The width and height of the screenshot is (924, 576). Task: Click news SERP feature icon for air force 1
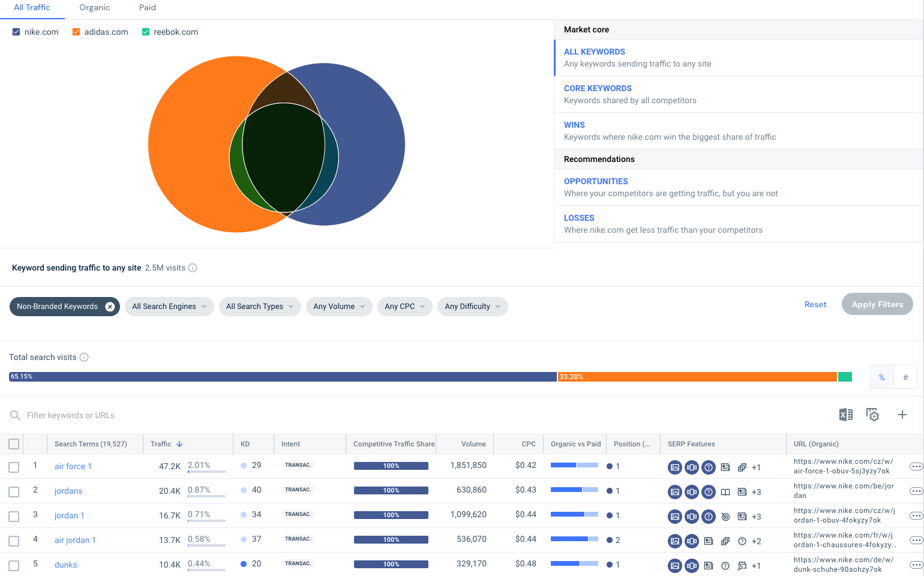click(725, 467)
